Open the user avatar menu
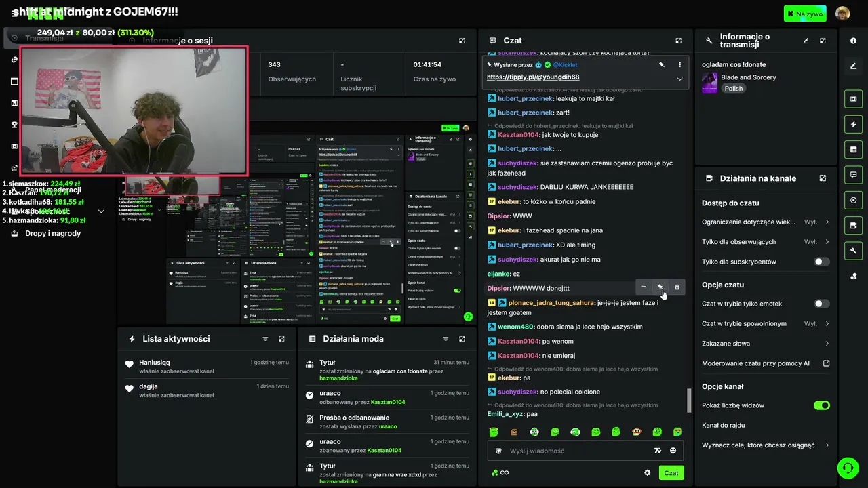Screen dimensions: 868x488 842,14
